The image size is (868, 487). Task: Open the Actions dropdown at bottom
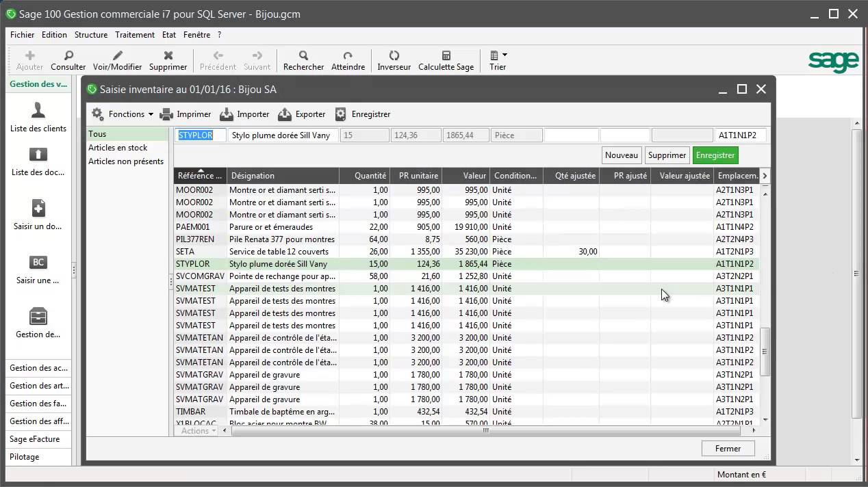tap(199, 431)
